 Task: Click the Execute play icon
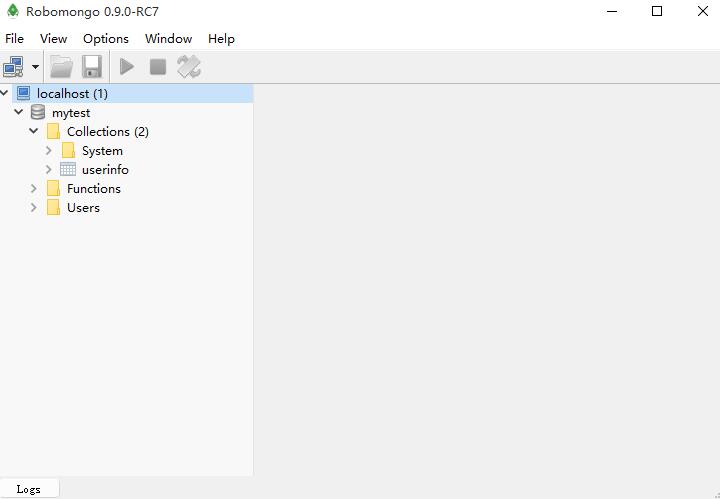(x=127, y=67)
